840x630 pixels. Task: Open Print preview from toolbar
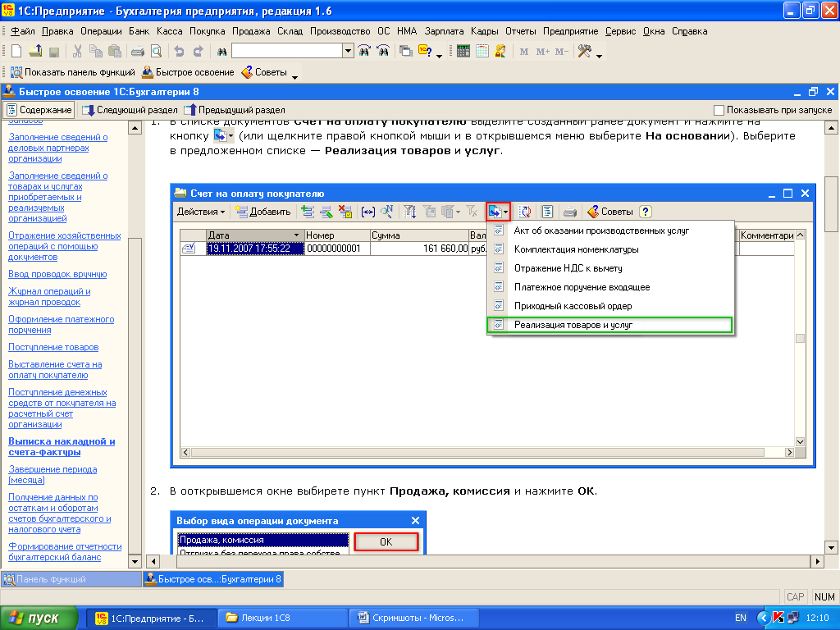click(156, 52)
